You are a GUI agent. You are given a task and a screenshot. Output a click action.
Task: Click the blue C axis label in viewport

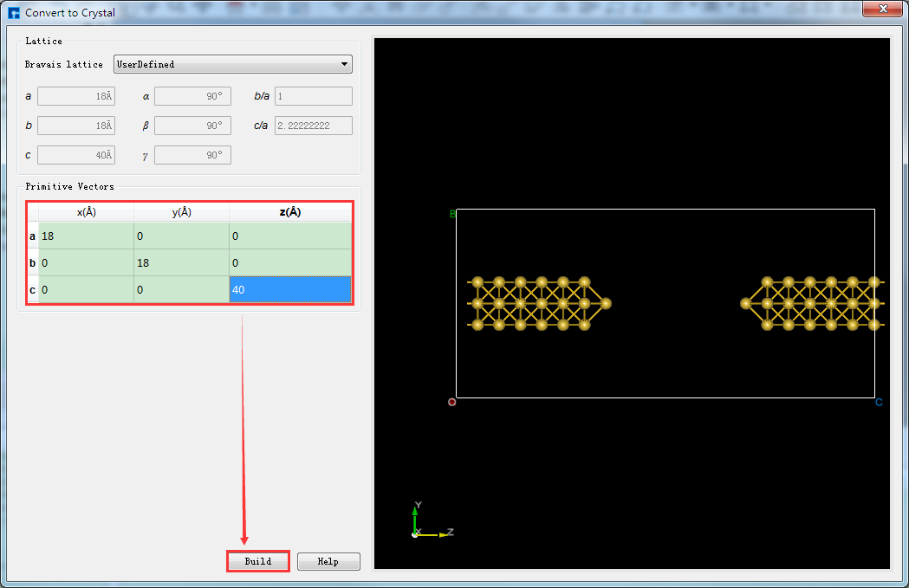(879, 402)
